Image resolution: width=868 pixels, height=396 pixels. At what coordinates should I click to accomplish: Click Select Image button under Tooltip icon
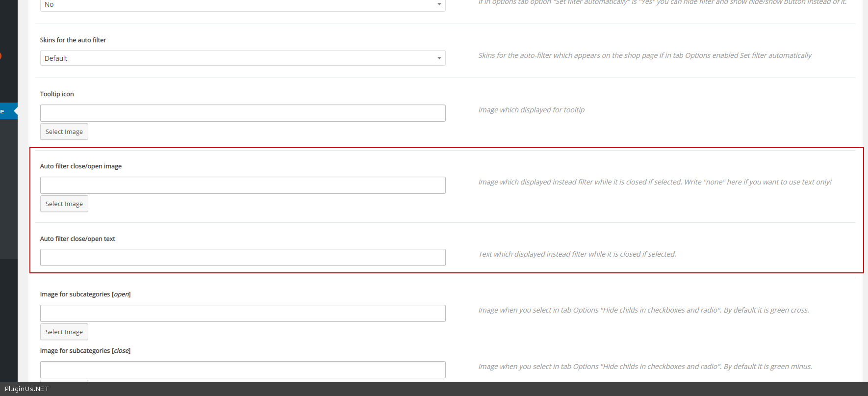[64, 132]
